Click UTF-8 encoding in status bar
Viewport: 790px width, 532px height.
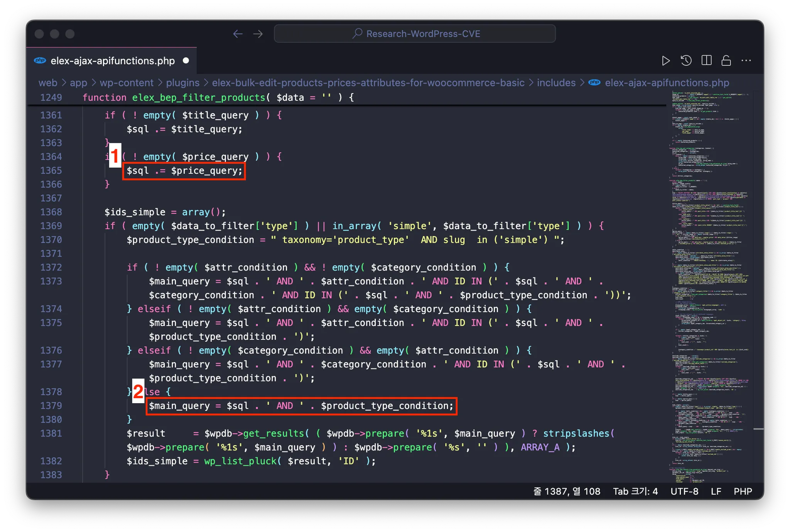[684, 491]
